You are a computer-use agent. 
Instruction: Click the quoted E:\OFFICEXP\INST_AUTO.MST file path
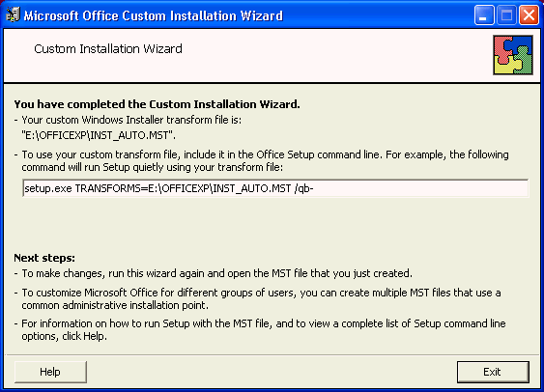click(x=99, y=135)
